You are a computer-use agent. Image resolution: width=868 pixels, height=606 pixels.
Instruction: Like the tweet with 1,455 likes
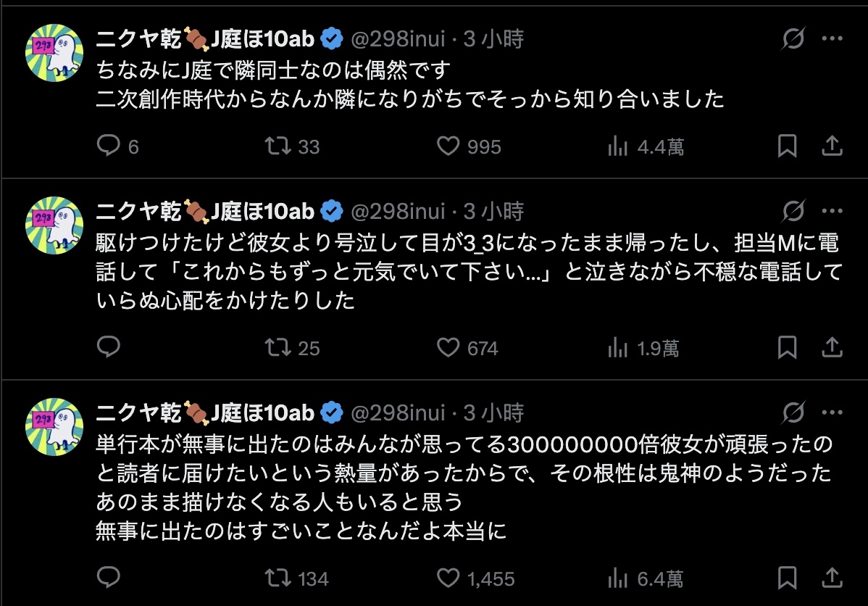point(449,578)
